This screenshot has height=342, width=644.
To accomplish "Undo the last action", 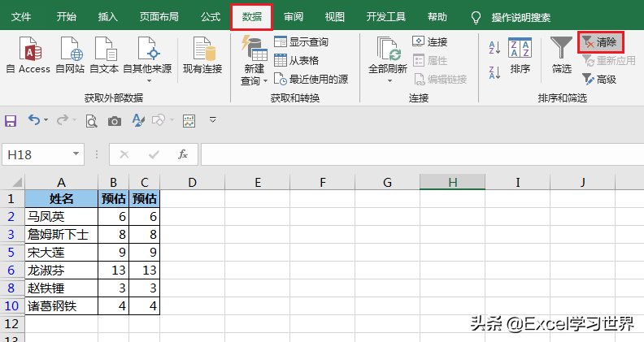I will (34, 120).
